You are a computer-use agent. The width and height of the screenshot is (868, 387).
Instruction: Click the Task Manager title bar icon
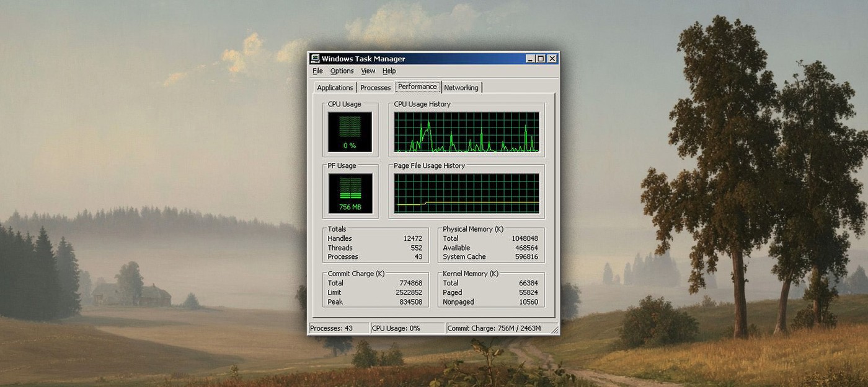[315, 59]
